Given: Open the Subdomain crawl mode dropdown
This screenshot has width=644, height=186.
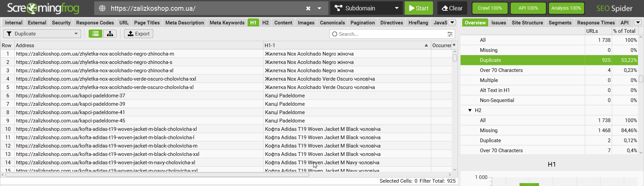Looking at the screenshot, I should [367, 8].
